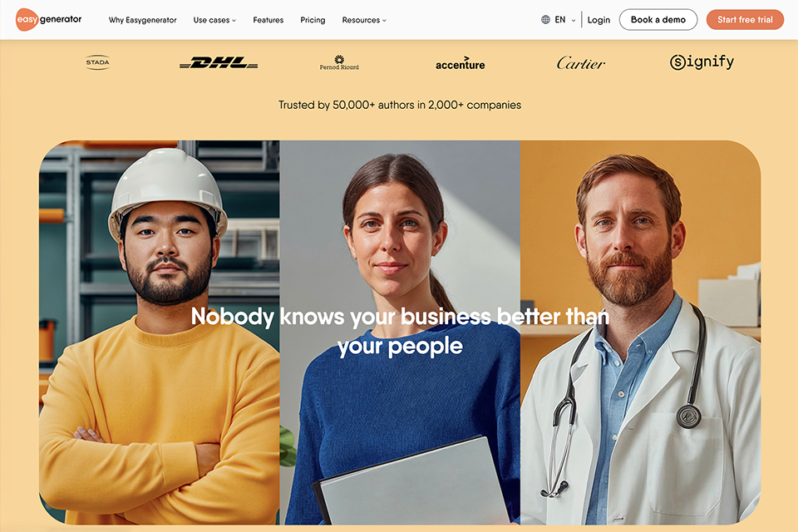Click the Book a demo button
Image resolution: width=798 pixels, height=532 pixels.
pyautogui.click(x=658, y=20)
